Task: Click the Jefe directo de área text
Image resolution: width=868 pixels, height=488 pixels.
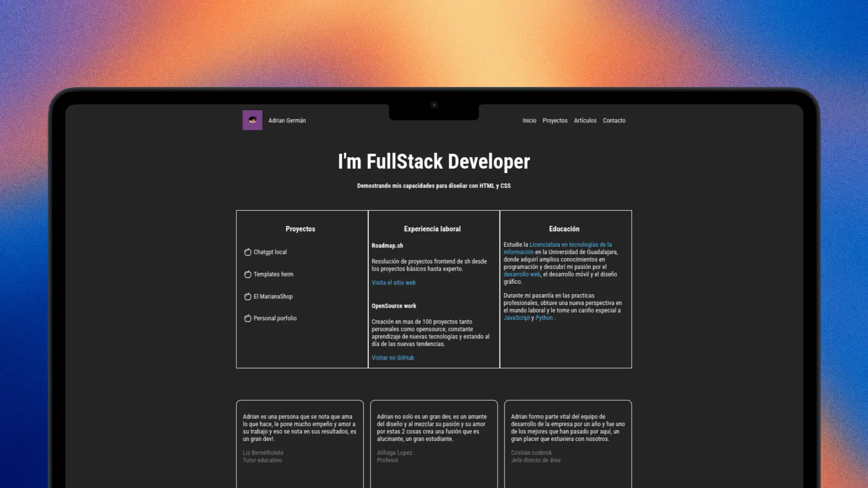Action: [x=536, y=460]
